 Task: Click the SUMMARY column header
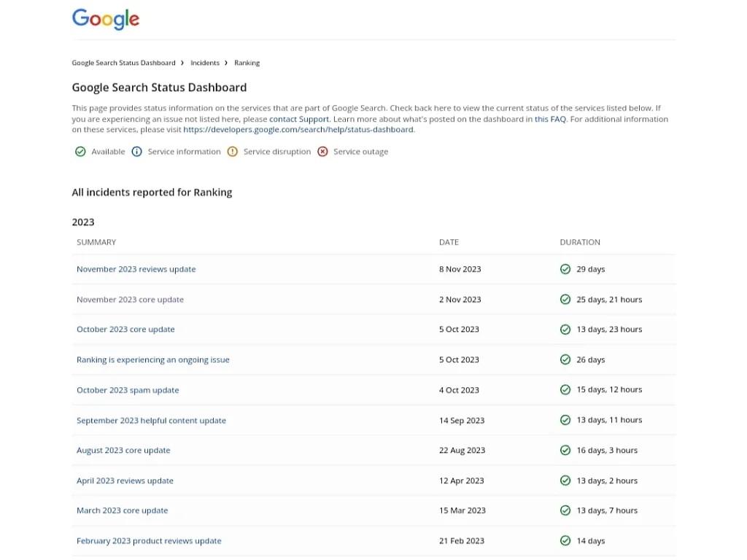pyautogui.click(x=96, y=242)
